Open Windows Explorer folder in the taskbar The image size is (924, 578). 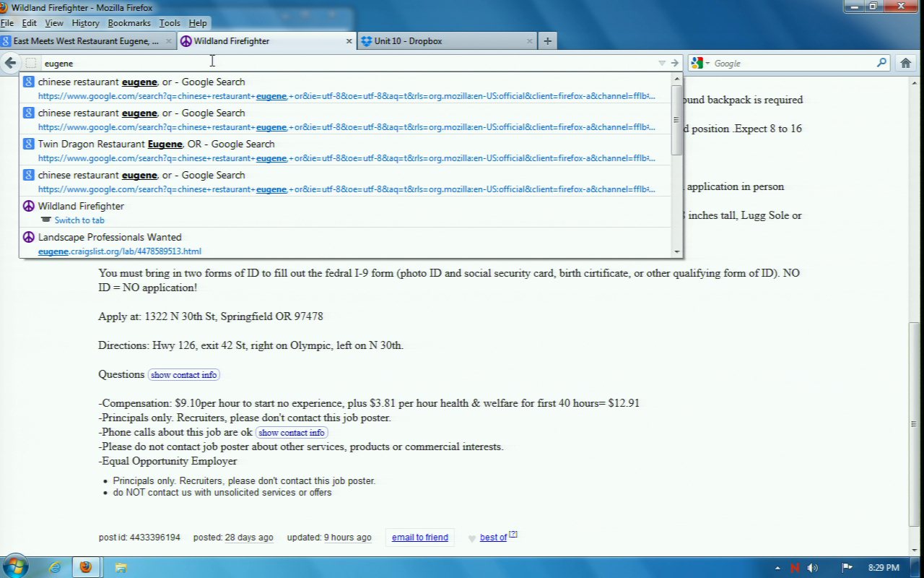pyautogui.click(x=121, y=567)
